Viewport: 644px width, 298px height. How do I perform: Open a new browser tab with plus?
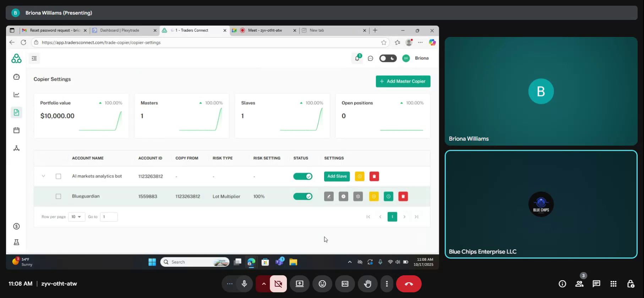(375, 30)
